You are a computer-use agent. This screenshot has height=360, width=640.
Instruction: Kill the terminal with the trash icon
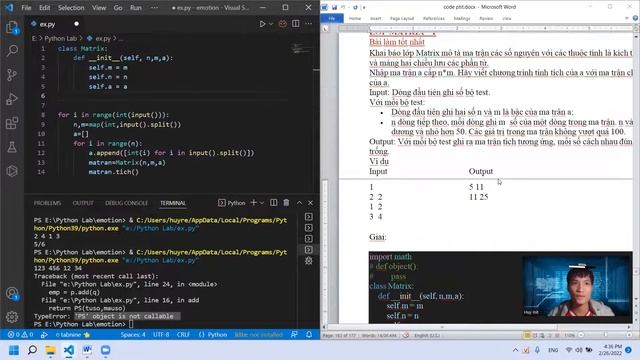(286, 203)
